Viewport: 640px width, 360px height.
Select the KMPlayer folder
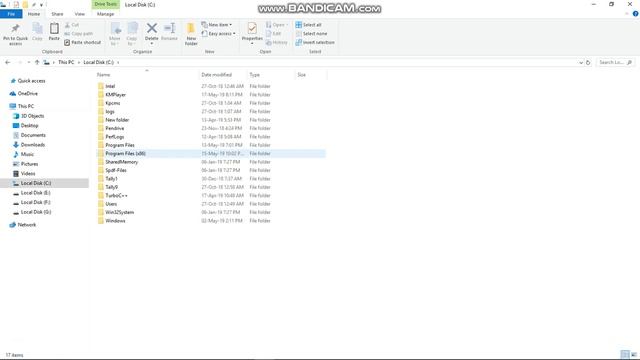pyautogui.click(x=116, y=95)
